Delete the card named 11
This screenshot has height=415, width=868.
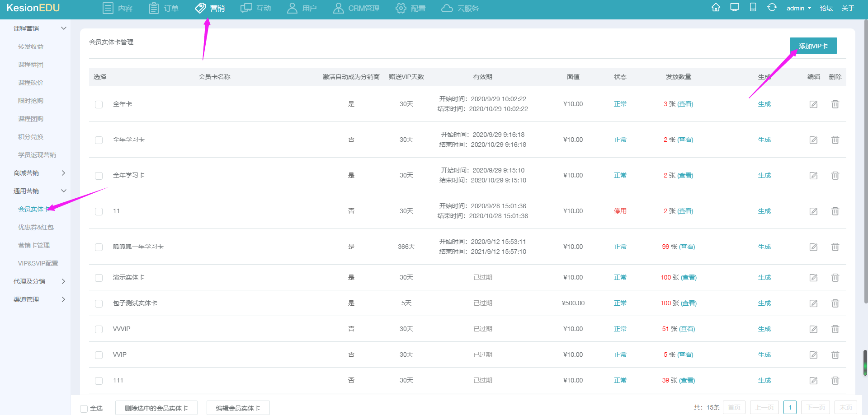[835, 211]
